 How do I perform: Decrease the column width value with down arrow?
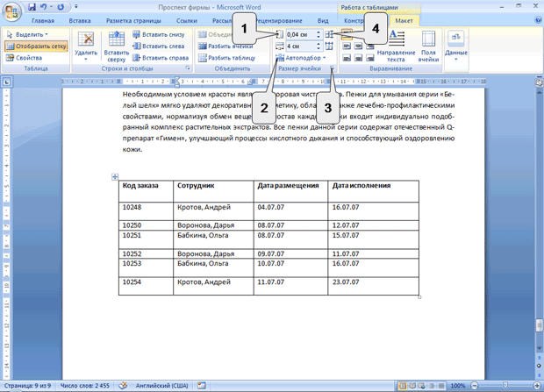tap(319, 48)
